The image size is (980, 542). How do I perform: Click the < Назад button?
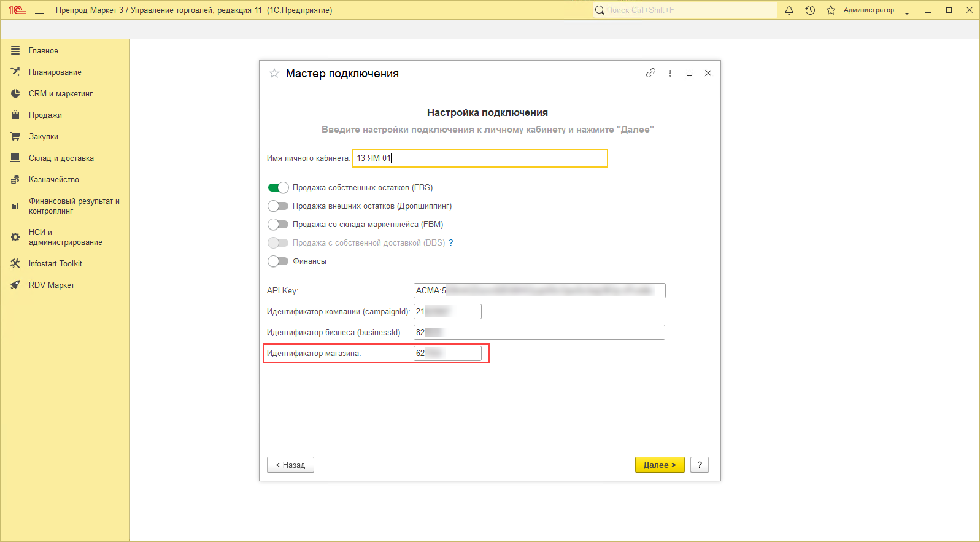[290, 465]
